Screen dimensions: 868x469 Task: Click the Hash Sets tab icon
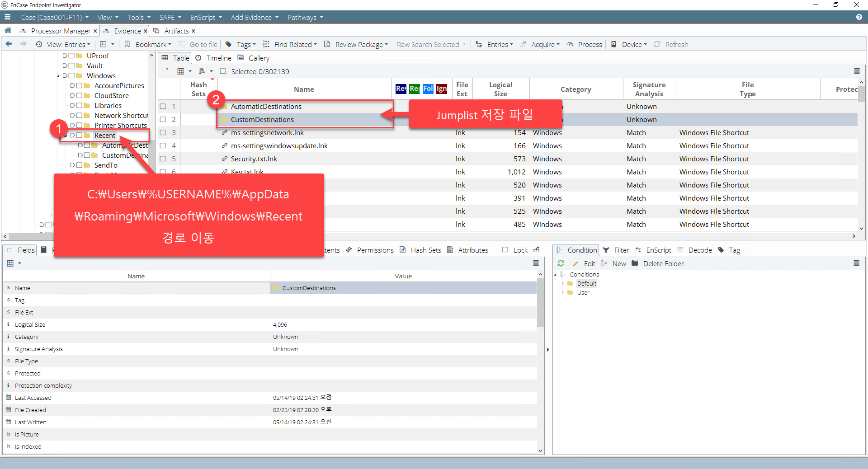(x=403, y=250)
